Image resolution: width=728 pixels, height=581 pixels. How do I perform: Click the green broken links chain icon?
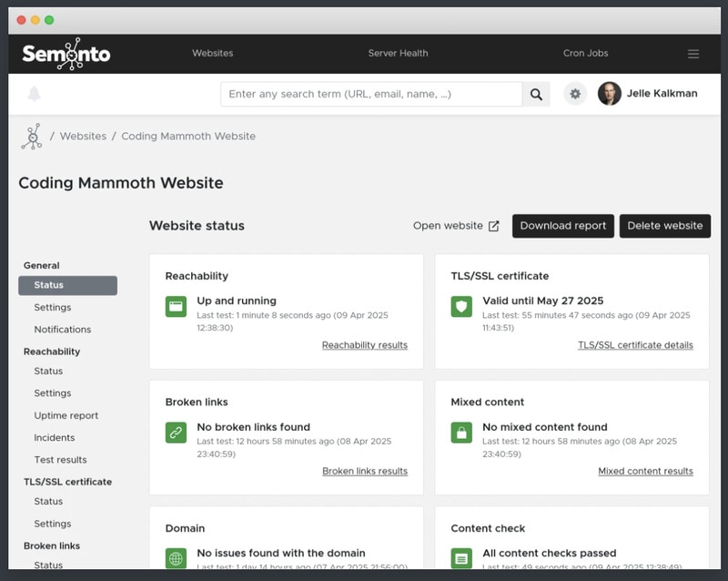point(176,433)
